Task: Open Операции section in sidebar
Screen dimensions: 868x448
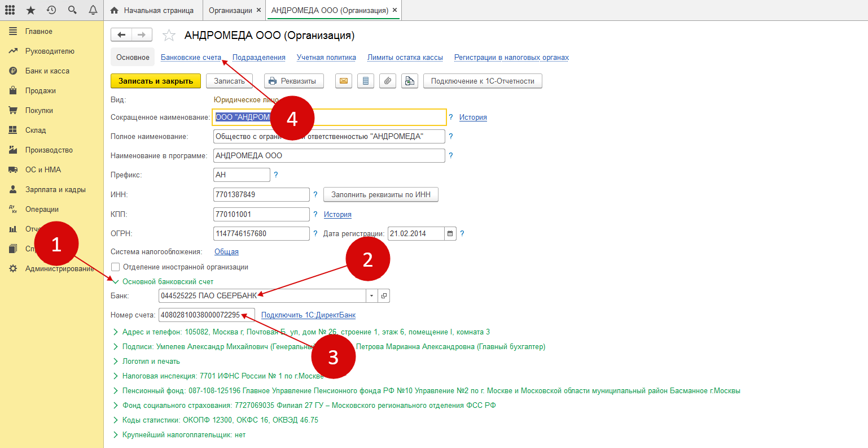Action: 42,210
